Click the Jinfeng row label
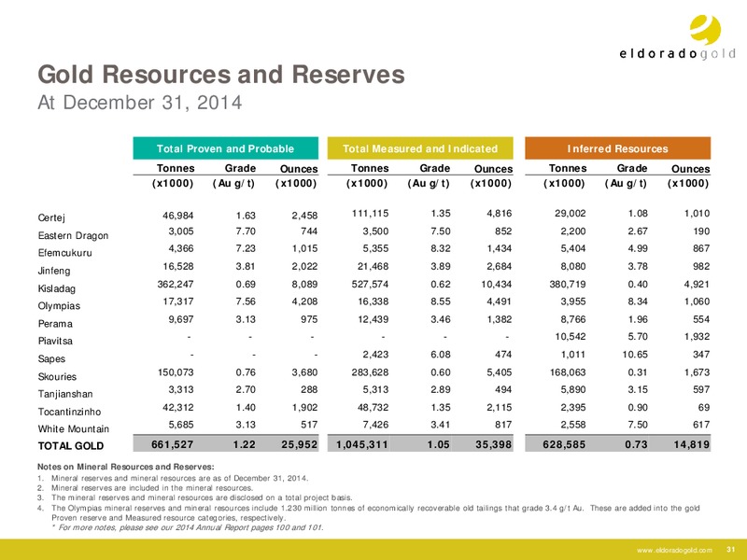The height and width of the screenshot is (560, 747). [x=54, y=271]
